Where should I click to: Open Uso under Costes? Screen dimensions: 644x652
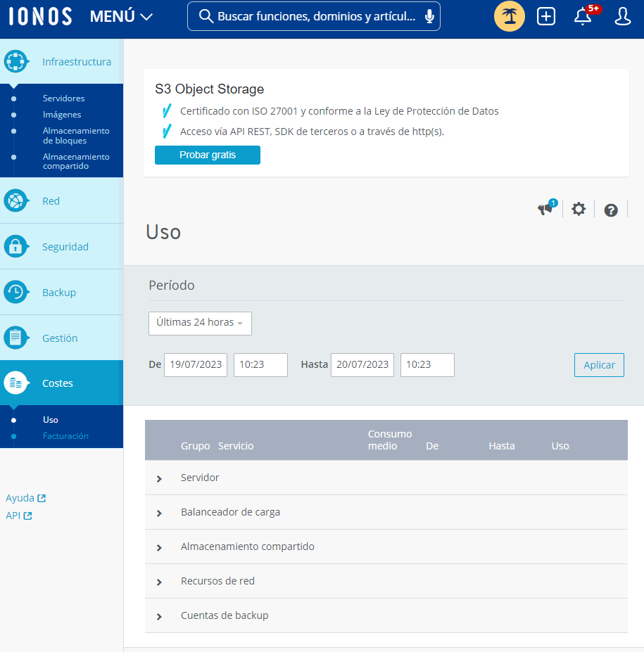(51, 420)
